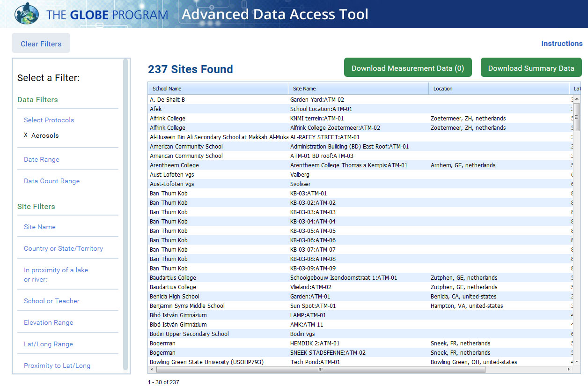Viewport: 588px width, 388px height.
Task: Expand the Data Count Range filter
Action: 51,181
